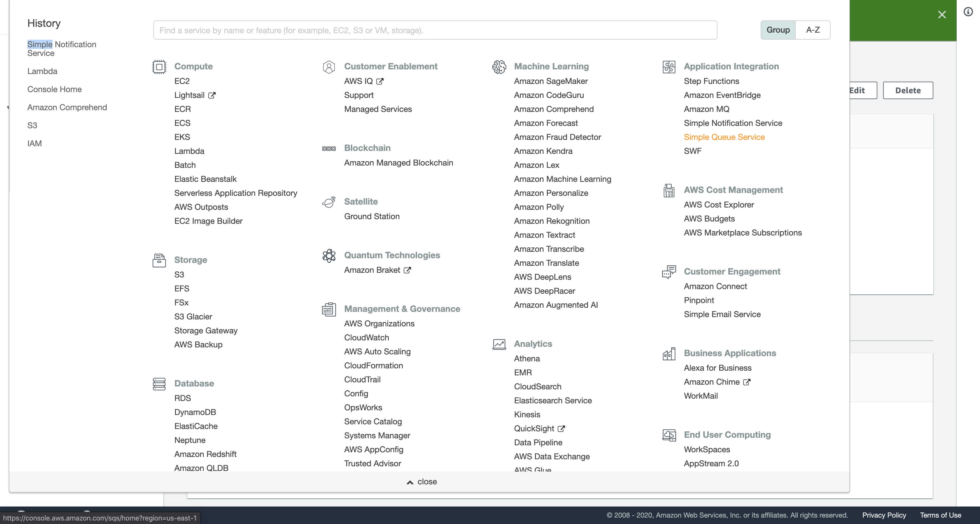Switch to A-Z view

(813, 30)
